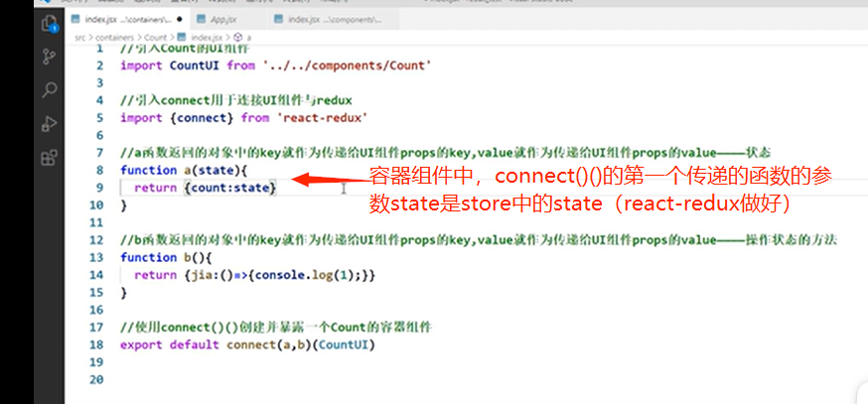Open the Run and Debug view
The width and height of the screenshot is (868, 404).
[50, 124]
